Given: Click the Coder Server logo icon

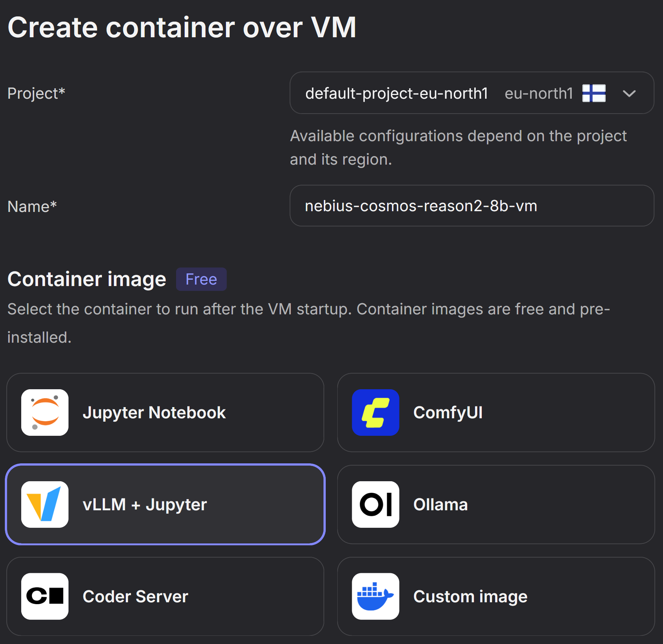Looking at the screenshot, I should [x=44, y=596].
